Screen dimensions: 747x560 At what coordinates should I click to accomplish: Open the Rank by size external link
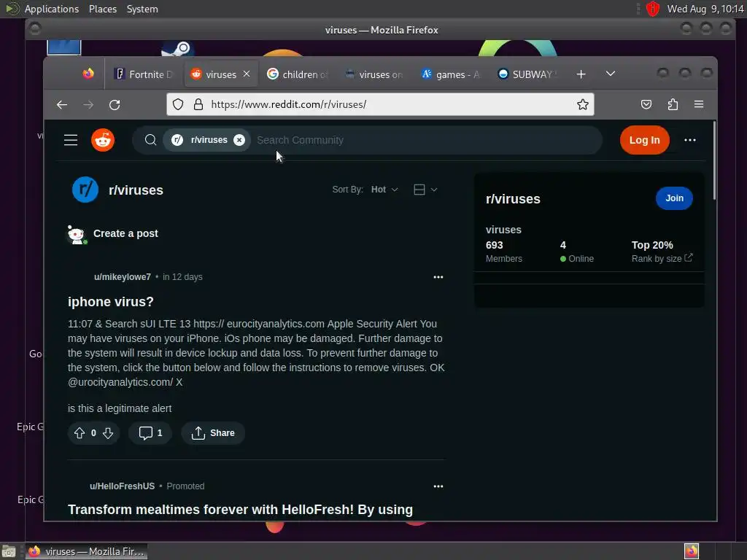coord(662,259)
